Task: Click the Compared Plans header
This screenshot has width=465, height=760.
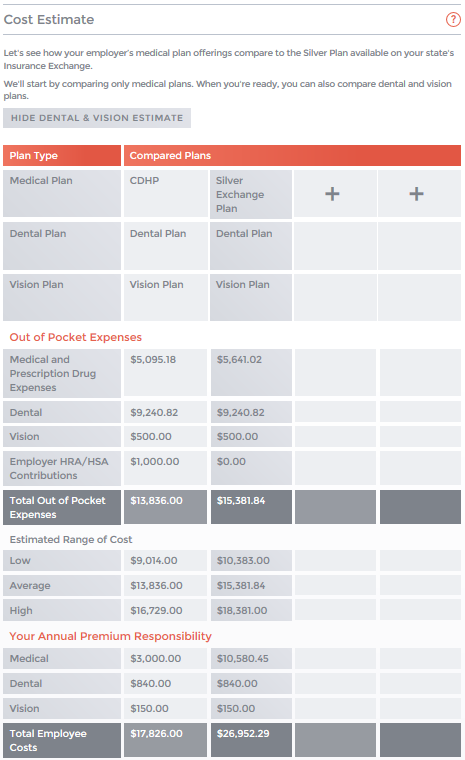Action: [x=292, y=156]
